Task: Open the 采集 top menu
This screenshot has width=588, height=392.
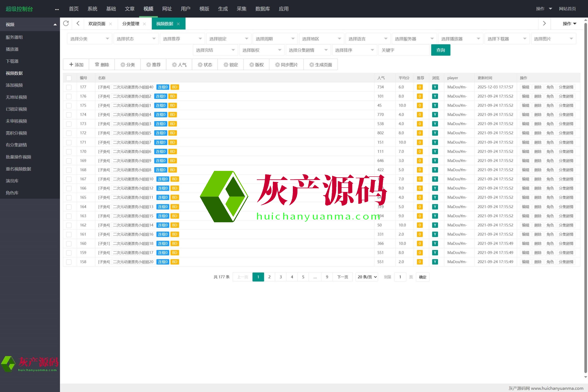Action: click(241, 9)
